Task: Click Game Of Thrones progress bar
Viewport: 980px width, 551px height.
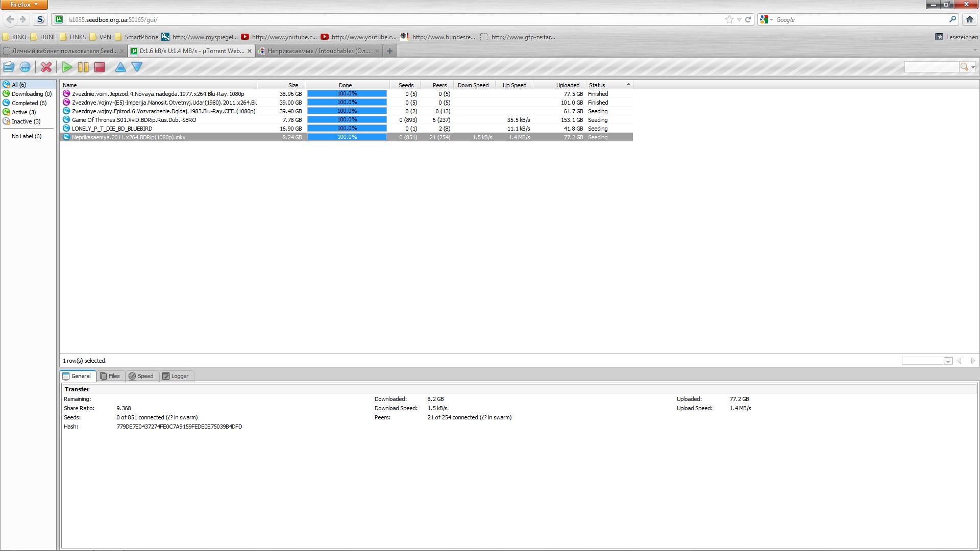Action: 347,120
